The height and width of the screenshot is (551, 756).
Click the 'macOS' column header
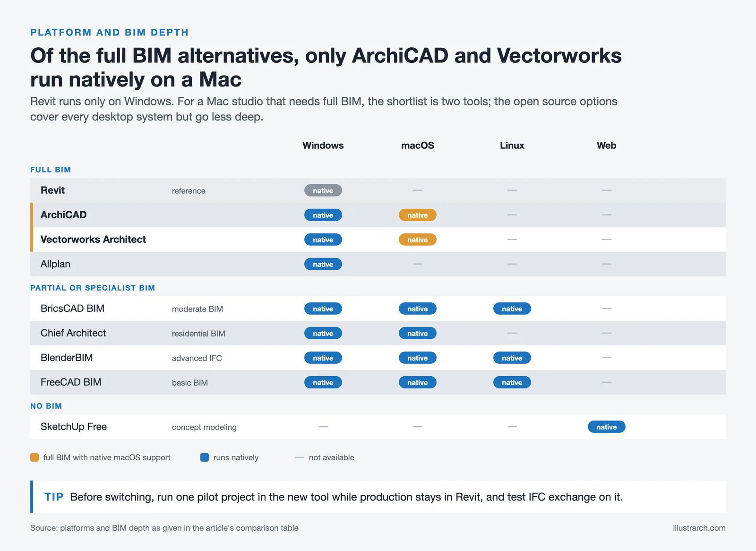(x=418, y=146)
